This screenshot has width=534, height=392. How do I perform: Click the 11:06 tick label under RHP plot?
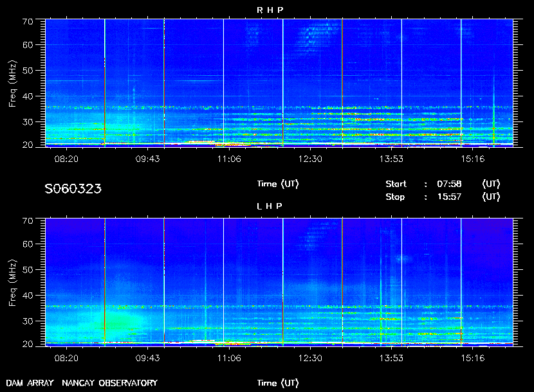point(229,159)
